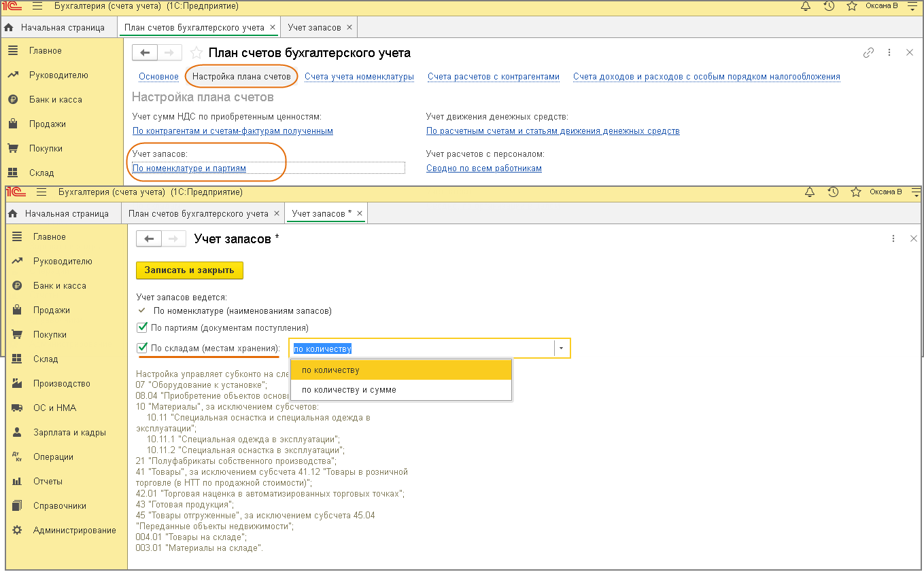Open Производство section in lower sidebar
Screen dimensions: 924x572
click(x=61, y=384)
